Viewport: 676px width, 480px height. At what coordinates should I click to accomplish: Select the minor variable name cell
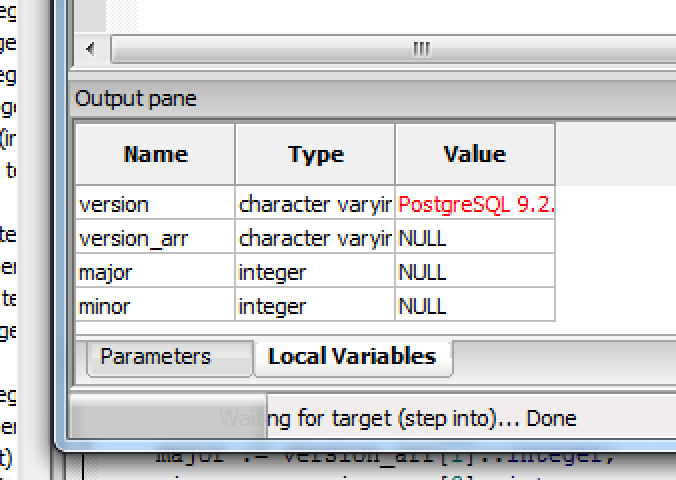click(x=156, y=306)
